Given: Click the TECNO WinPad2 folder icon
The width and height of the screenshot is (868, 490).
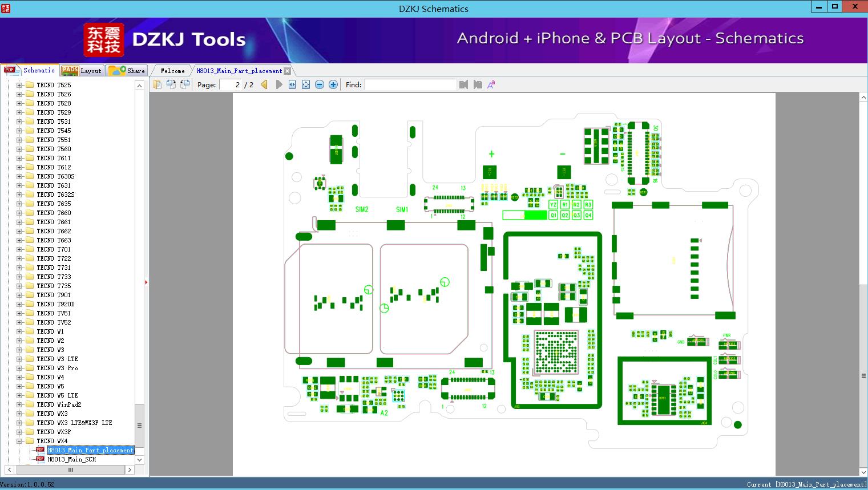Looking at the screenshot, I should point(30,404).
